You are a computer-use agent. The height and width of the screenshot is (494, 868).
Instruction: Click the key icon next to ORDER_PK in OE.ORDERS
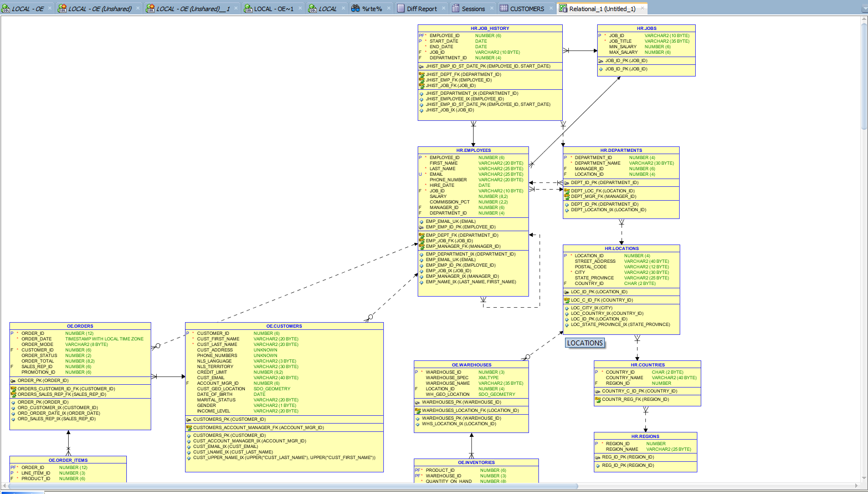(x=13, y=381)
